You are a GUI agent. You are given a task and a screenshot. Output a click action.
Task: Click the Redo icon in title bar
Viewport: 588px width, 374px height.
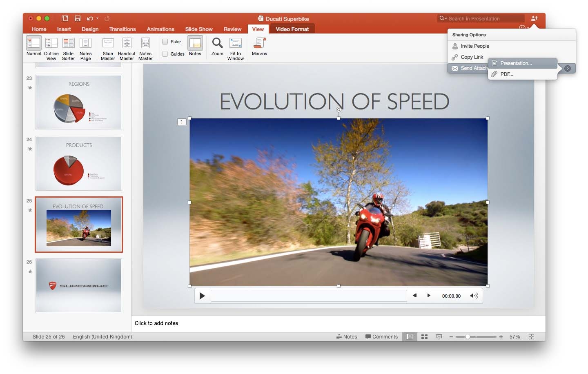point(107,18)
